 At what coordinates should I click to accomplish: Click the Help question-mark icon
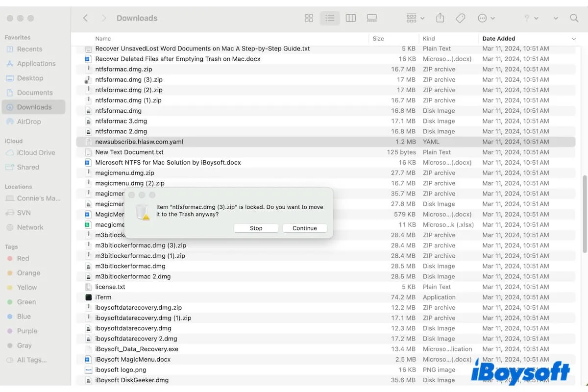point(528,18)
